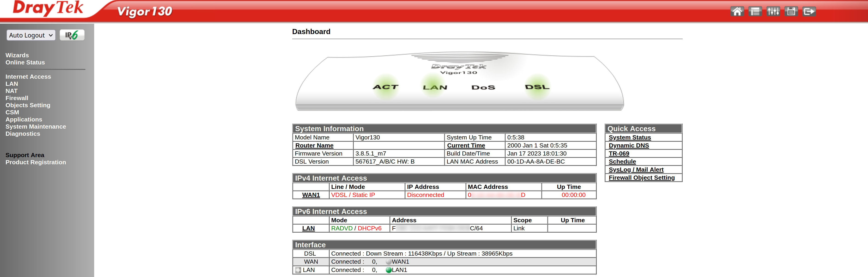Click the gray WAN1 status indicator
The image size is (868, 277).
388,262
